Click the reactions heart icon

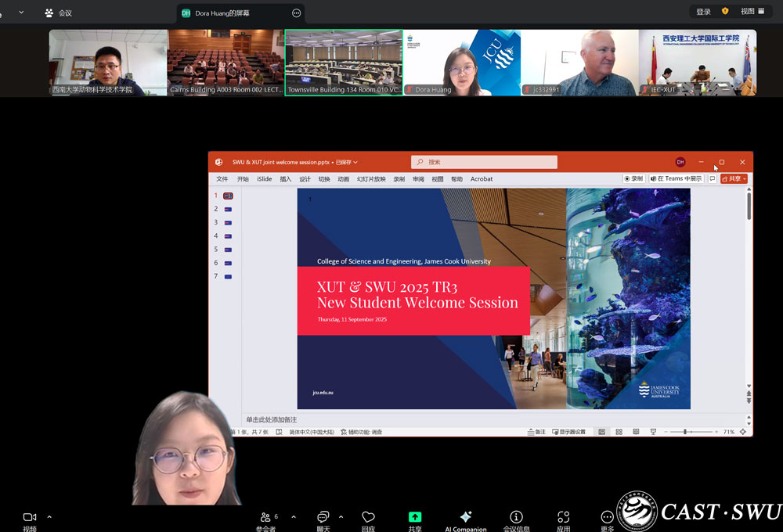[368, 517]
